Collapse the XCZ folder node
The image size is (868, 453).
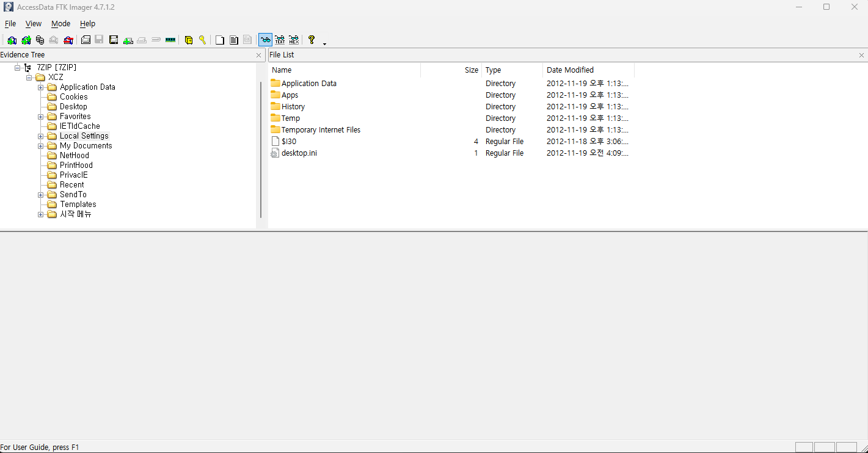[29, 78]
